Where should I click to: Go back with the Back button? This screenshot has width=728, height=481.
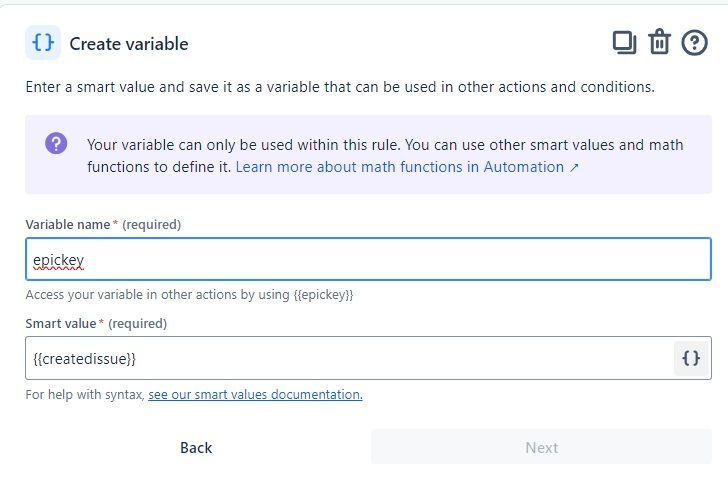(x=196, y=447)
